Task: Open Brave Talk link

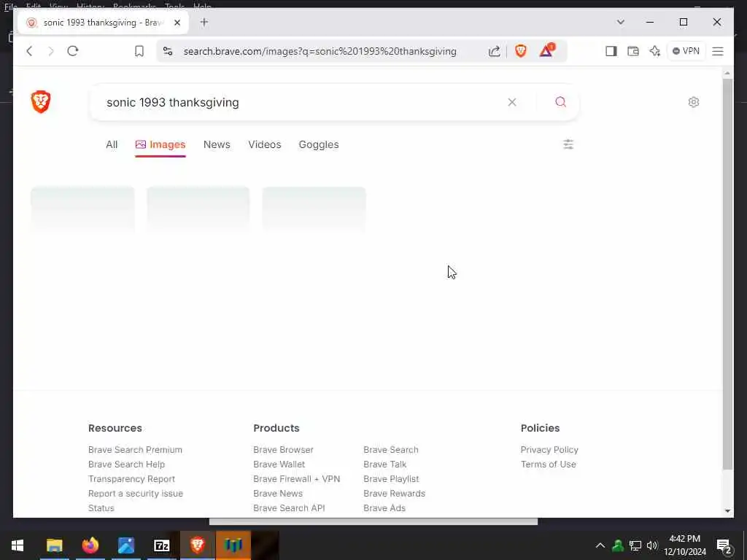Action: click(385, 464)
